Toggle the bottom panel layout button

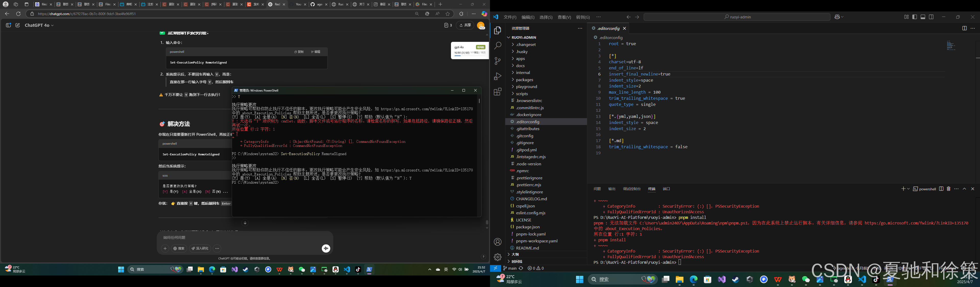coord(923,17)
